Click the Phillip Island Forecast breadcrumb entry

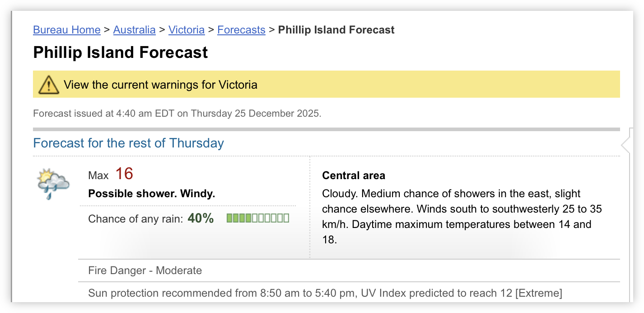pos(336,30)
